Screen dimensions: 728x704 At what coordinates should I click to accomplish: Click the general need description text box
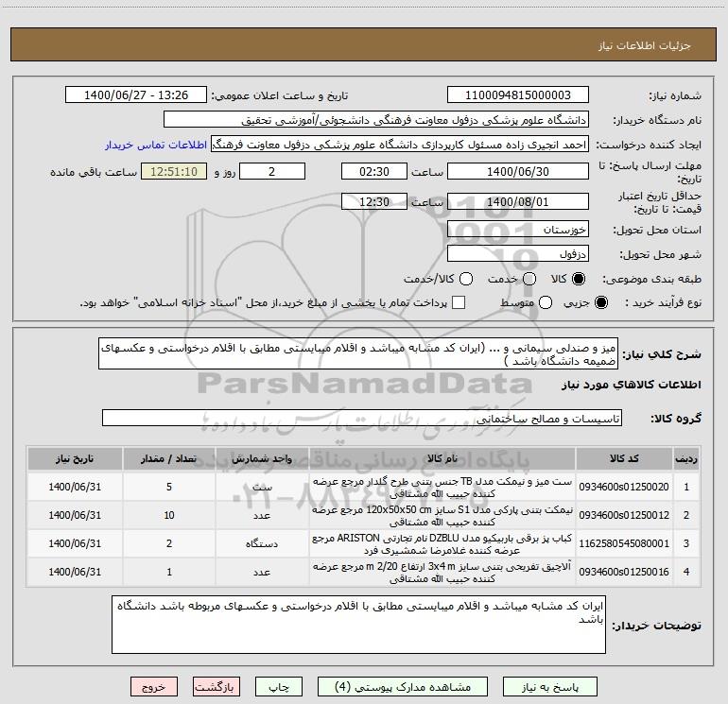(x=358, y=354)
